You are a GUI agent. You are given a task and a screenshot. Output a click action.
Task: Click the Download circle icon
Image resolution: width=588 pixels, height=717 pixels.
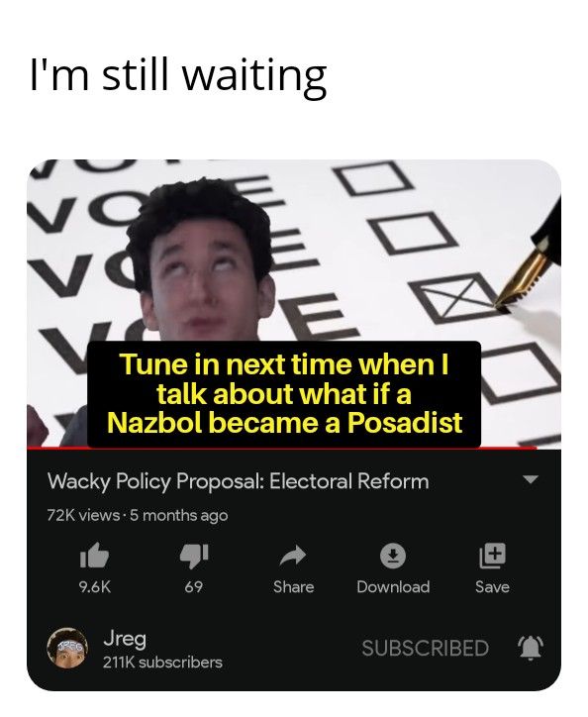point(393,556)
